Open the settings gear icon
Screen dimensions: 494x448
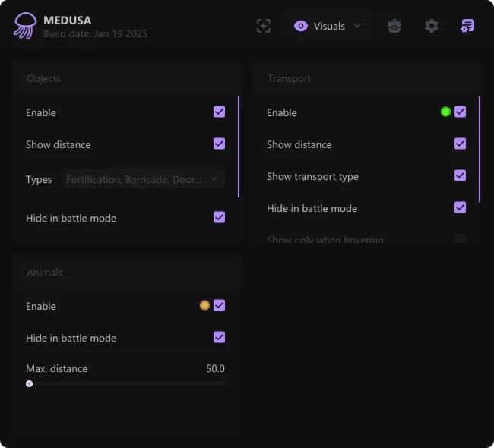coord(432,26)
